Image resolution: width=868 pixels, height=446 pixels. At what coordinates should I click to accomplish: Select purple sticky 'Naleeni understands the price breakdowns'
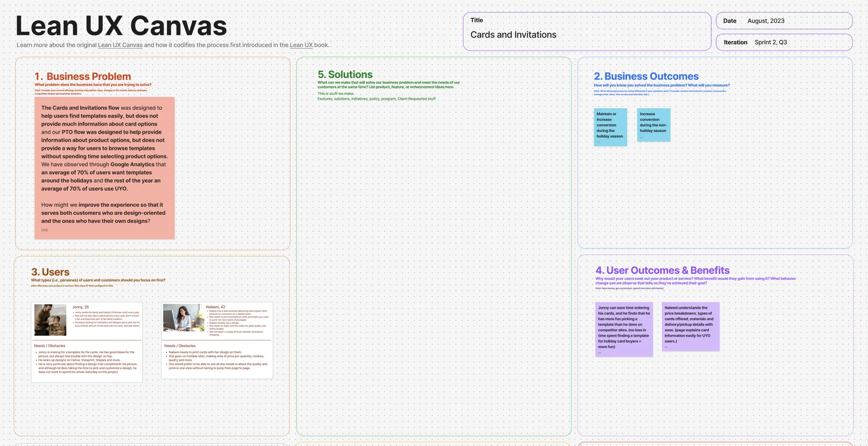[691, 327]
